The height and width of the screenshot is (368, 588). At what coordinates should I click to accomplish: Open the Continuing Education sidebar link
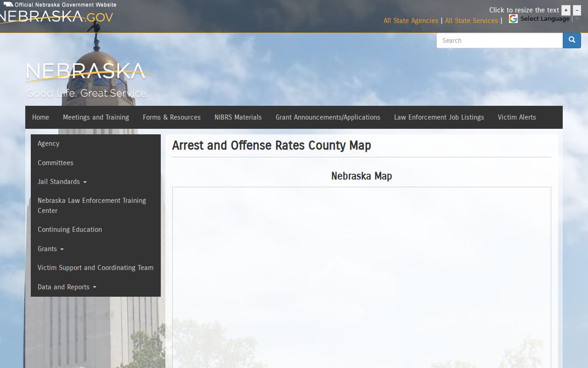coord(96,230)
